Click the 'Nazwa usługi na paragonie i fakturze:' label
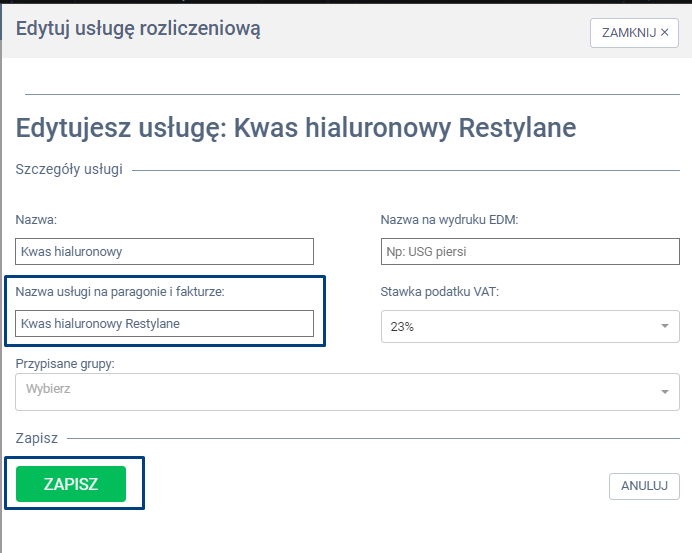This screenshot has height=553, width=692. 120,292
